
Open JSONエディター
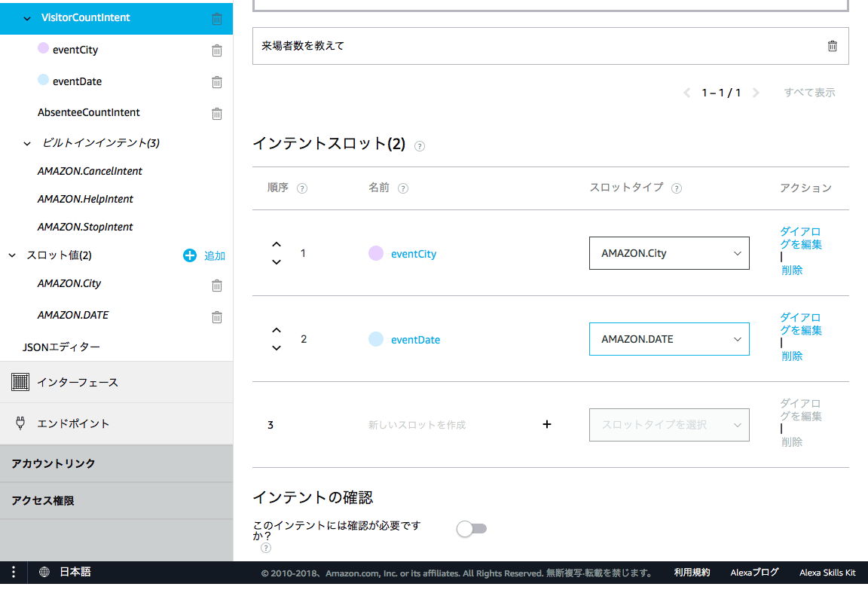(x=61, y=347)
